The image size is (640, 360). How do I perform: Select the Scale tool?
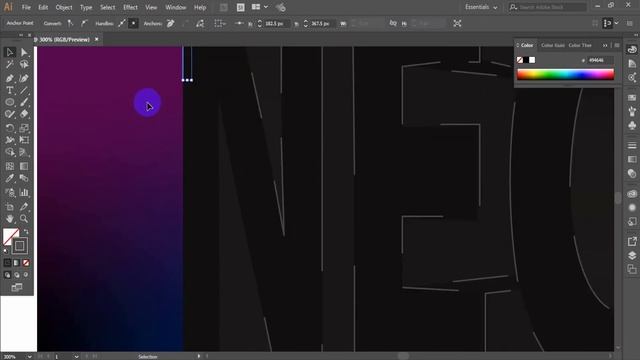coord(24,128)
